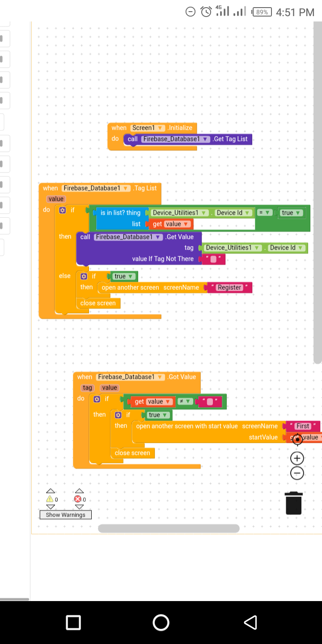Go to next warning with down arrow
Viewport: 322px width, 644px height.
51,507
